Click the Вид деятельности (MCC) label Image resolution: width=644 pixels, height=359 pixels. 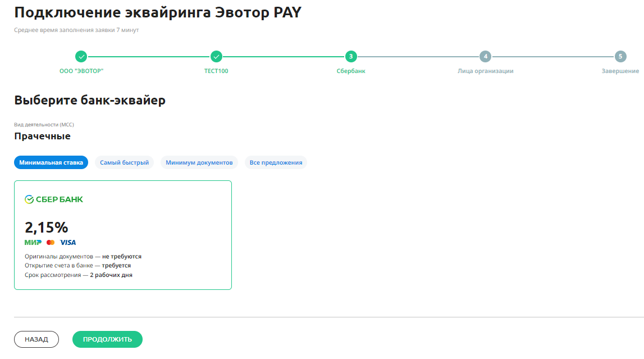click(44, 125)
